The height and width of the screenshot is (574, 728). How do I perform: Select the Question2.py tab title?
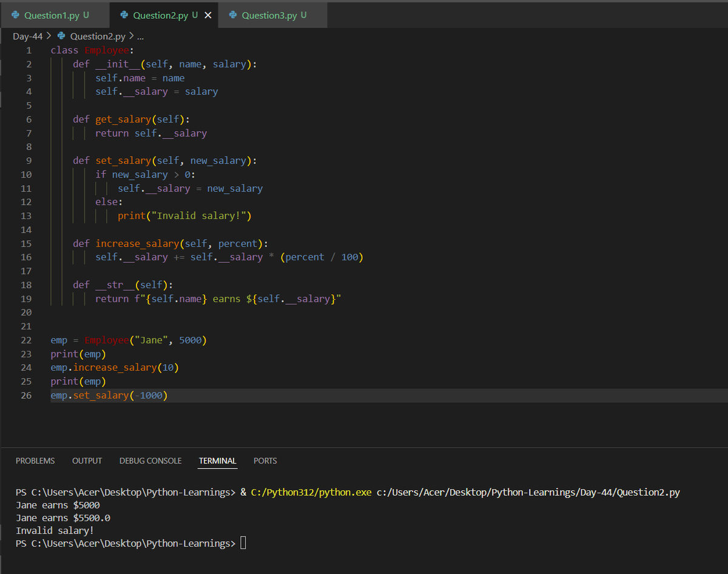pyautogui.click(x=161, y=15)
